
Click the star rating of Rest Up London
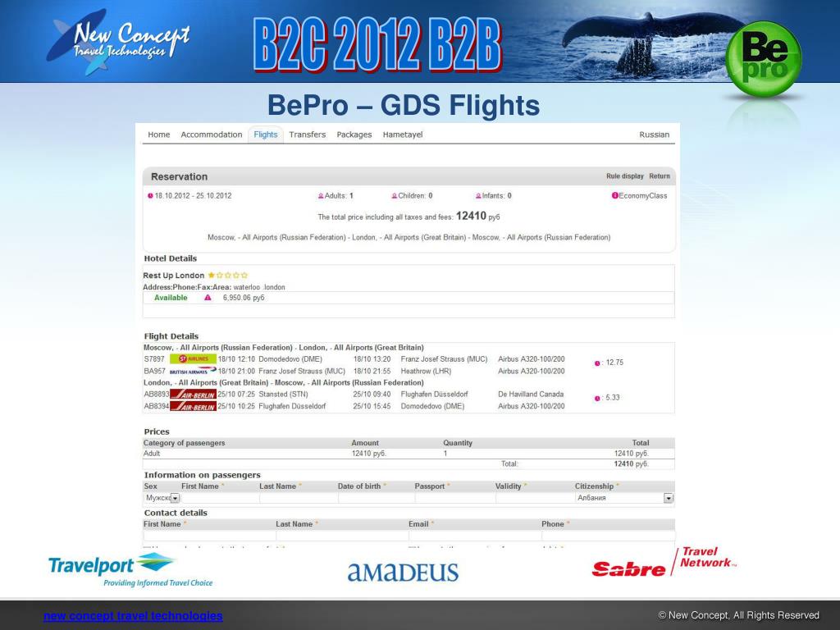point(228,275)
